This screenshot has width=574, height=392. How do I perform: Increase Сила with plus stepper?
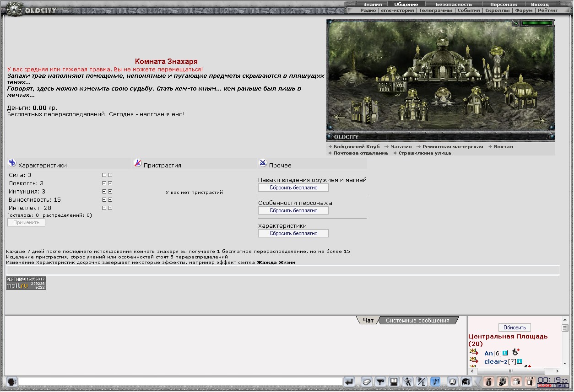pos(110,175)
